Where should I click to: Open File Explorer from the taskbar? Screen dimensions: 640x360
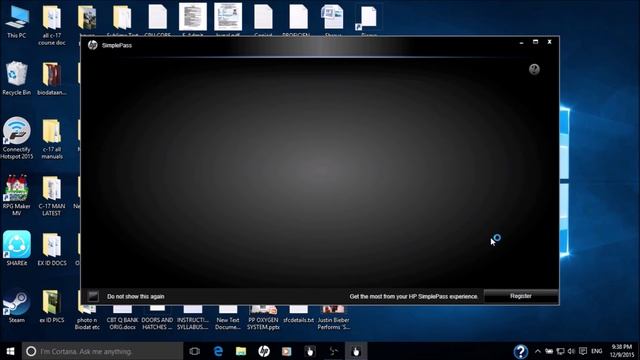[241, 351]
